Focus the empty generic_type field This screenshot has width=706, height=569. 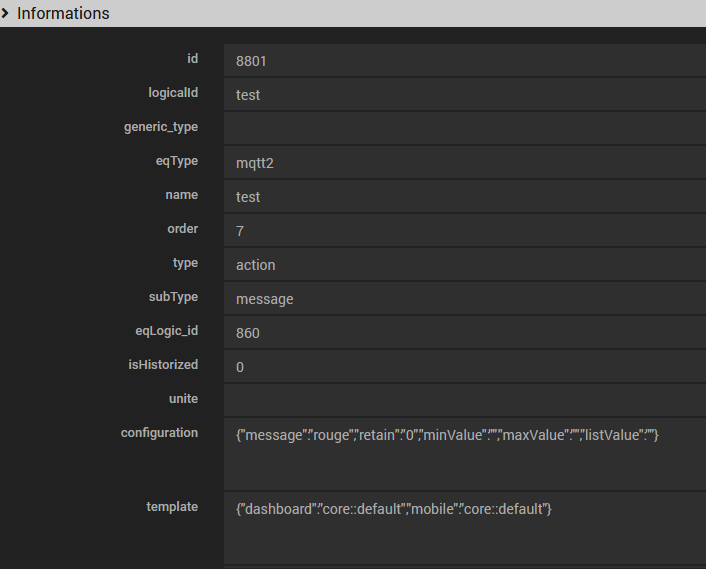click(x=464, y=129)
